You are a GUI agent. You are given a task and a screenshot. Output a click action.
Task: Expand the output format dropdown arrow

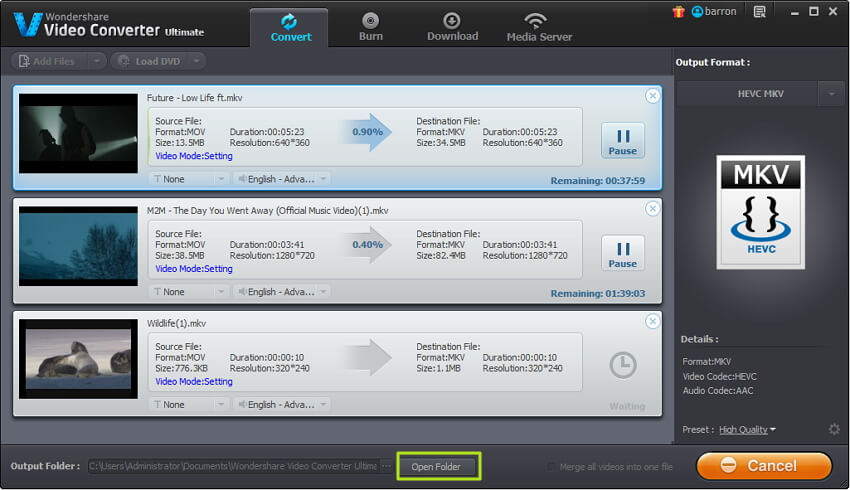832,94
